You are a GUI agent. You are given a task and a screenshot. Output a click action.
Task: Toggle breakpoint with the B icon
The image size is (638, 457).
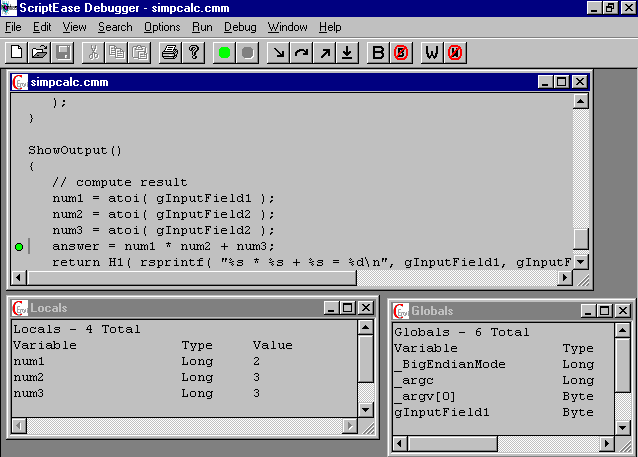click(x=378, y=52)
